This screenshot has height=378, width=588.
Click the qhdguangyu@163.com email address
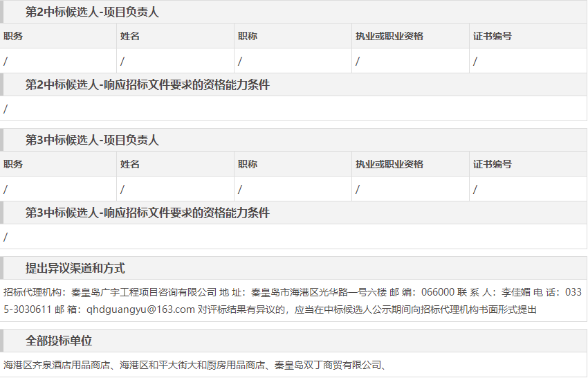pos(140,309)
